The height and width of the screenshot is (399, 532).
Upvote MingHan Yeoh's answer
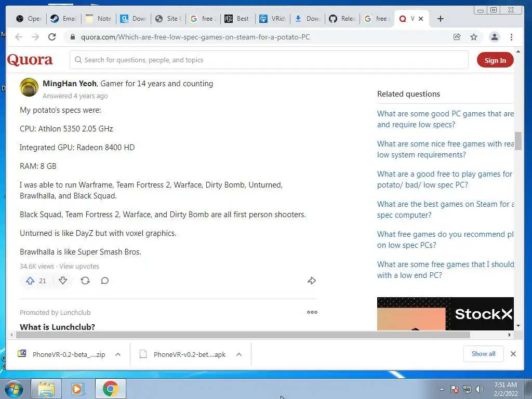(36, 281)
